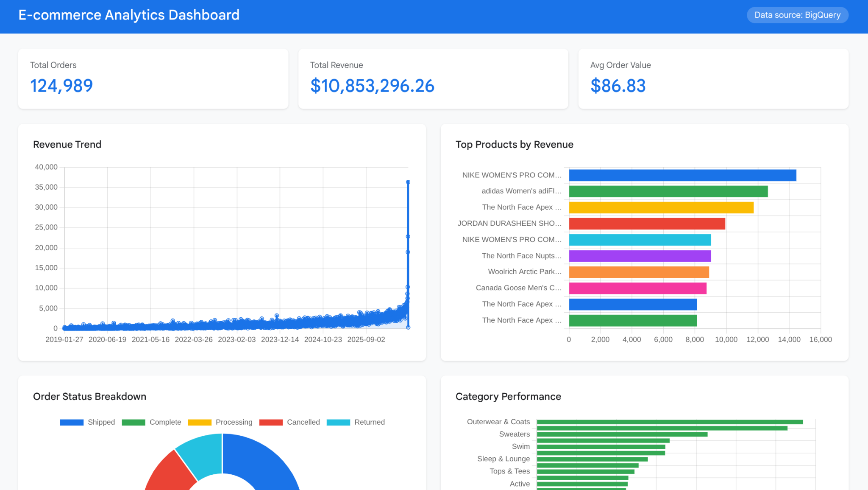Click the blue Shipped legend swatch
This screenshot has height=490, width=868.
(72, 422)
